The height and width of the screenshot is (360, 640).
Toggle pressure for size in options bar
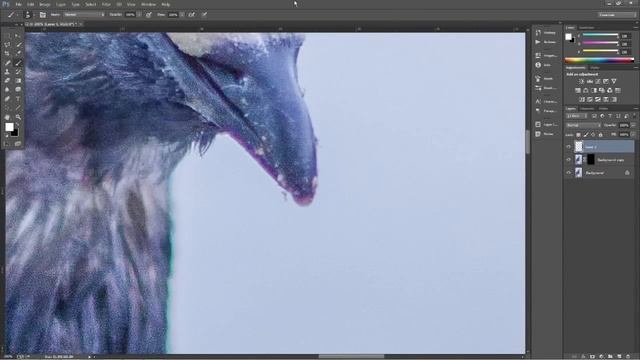click(205, 15)
